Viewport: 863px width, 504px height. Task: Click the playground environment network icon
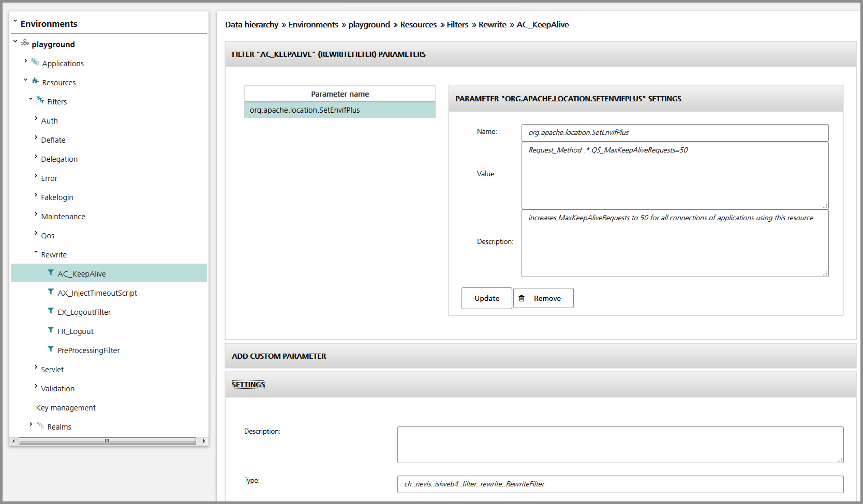[25, 43]
